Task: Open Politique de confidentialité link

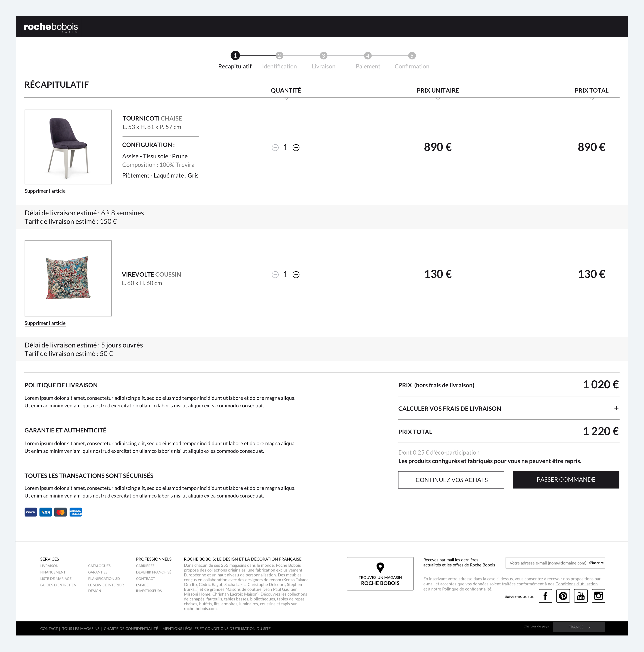Action: click(466, 589)
